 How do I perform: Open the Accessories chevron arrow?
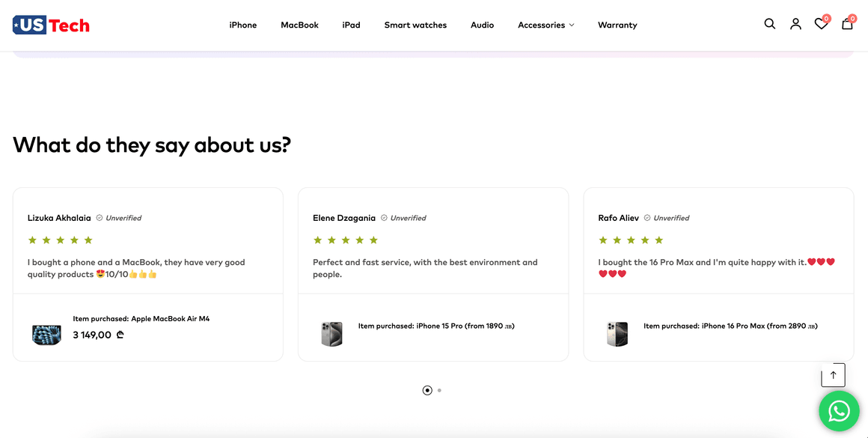573,25
